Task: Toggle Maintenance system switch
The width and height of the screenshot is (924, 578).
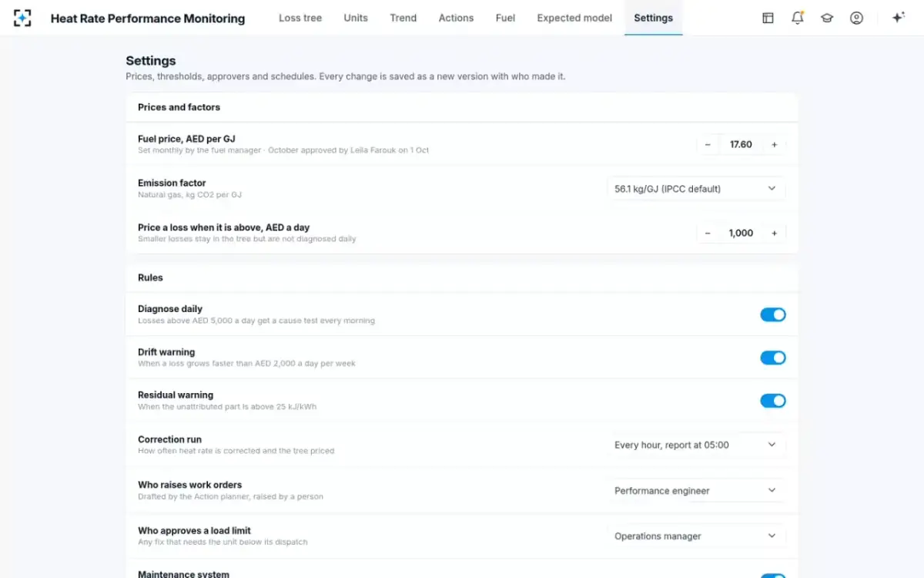Action: pyautogui.click(x=773, y=576)
